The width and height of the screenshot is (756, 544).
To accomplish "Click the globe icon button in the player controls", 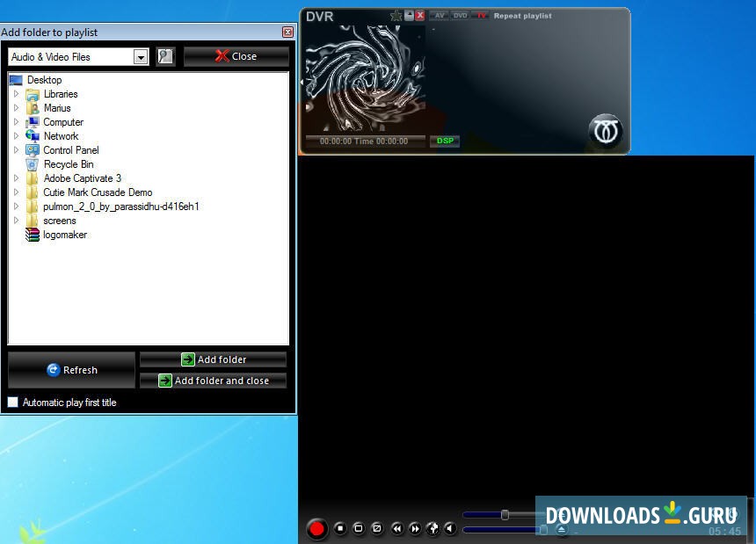I will pos(433,528).
